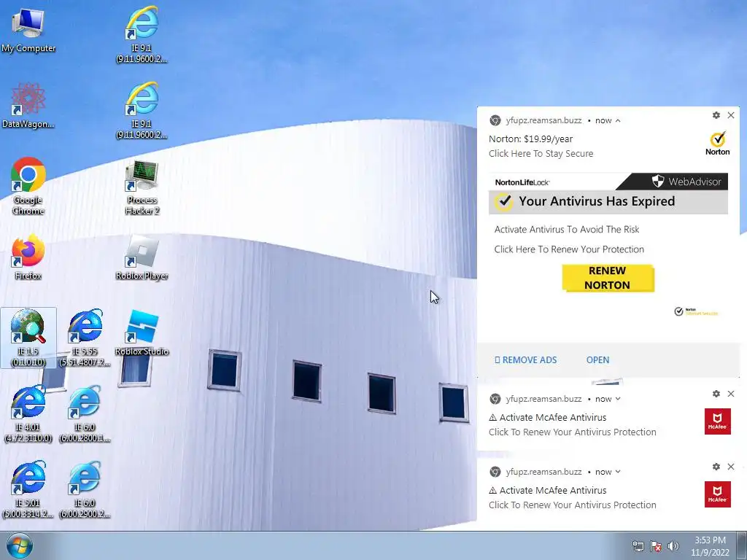Select the Google Chrome desktop shortcut
The width and height of the screenshot is (747, 560).
tap(28, 186)
